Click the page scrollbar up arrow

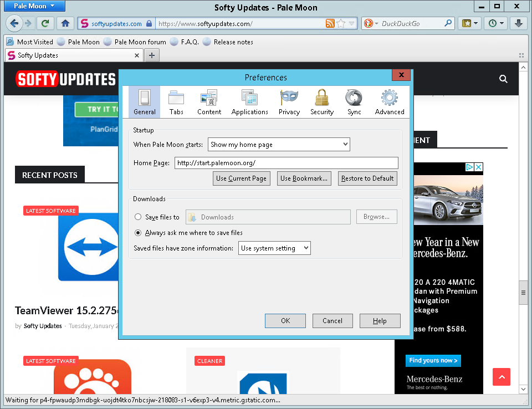click(x=523, y=67)
